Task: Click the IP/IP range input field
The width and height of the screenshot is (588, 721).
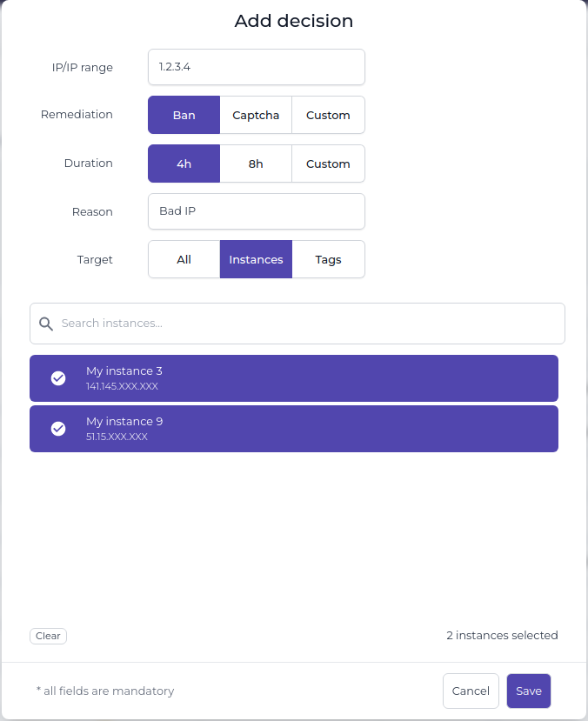Action: tap(257, 67)
